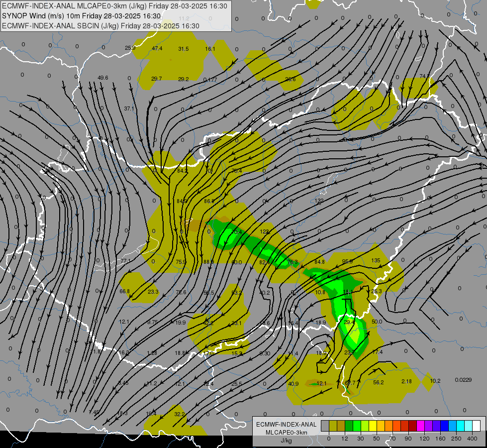This screenshot has width=487, height=448.
Task: Select the magenta legend swatch
Action: click(420, 426)
